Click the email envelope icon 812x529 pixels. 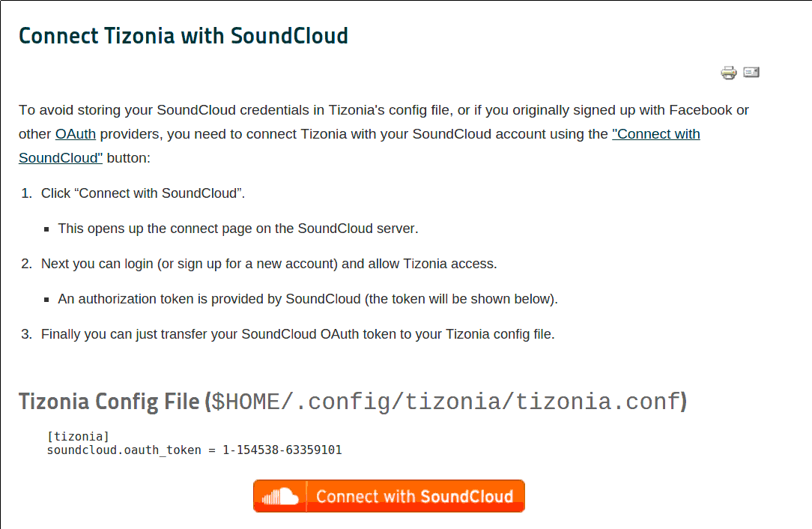point(751,72)
